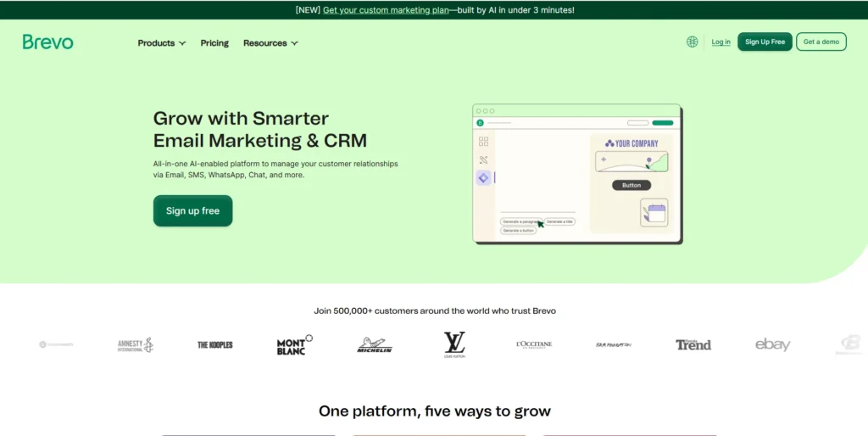Click the L'Occitane logo

click(x=534, y=344)
